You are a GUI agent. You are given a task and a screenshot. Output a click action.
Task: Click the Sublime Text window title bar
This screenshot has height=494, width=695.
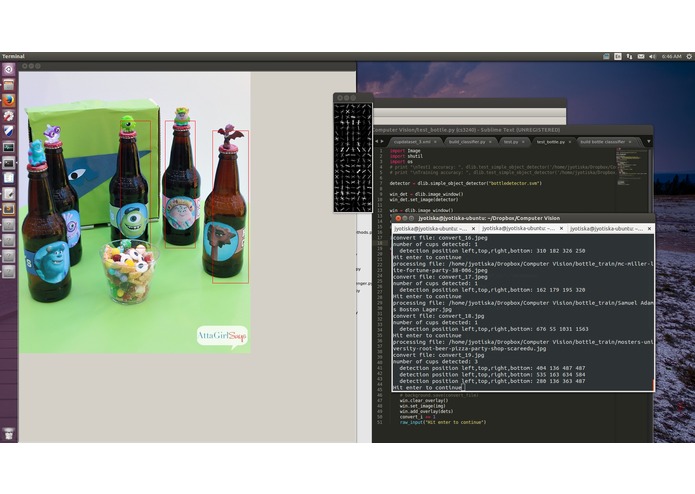click(x=512, y=130)
